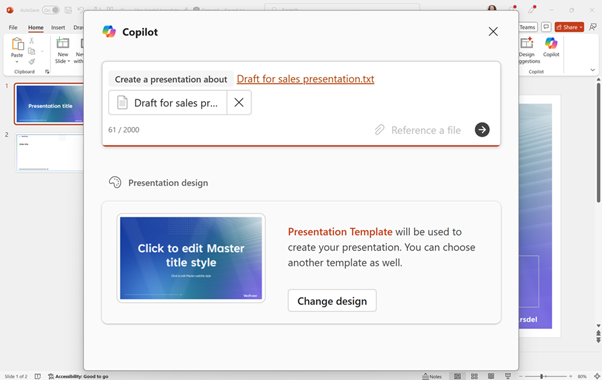602x380 pixels.
Task: Switch to Normal view icon in status bar
Action: point(457,376)
